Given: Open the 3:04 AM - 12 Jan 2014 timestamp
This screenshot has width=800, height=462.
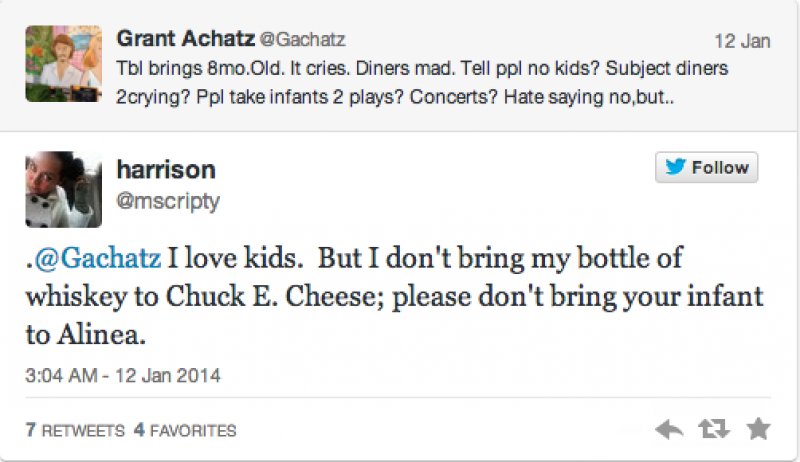Looking at the screenshot, I should [123, 376].
